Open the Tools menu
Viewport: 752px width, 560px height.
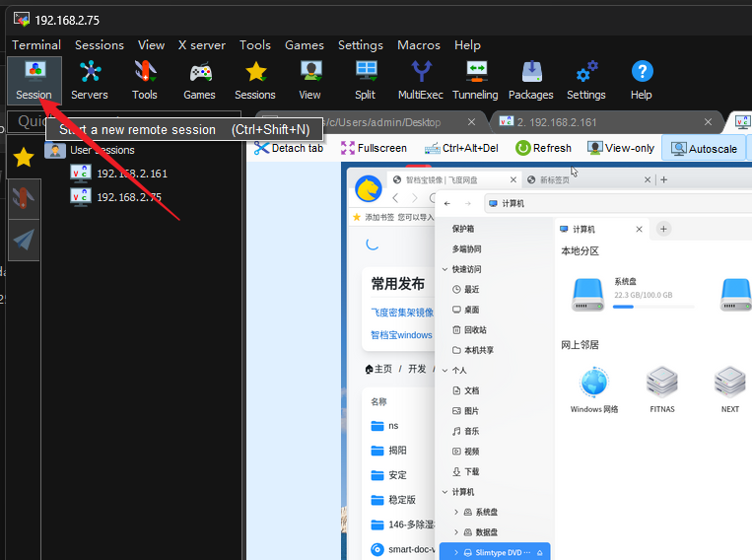coord(255,45)
